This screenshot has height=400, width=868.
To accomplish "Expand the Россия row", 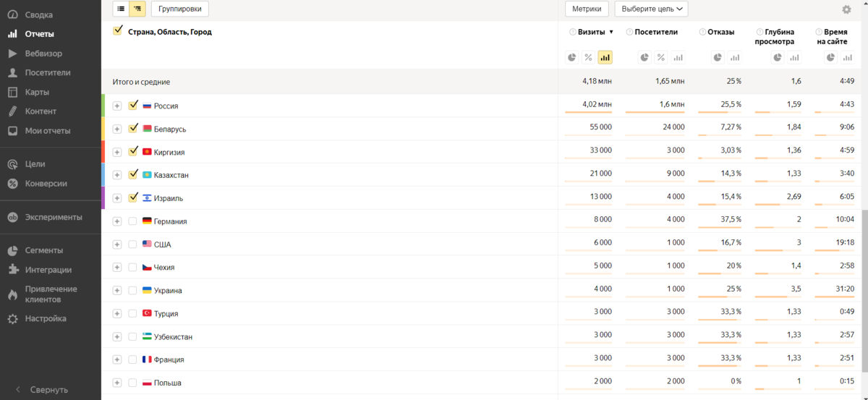I will pyautogui.click(x=117, y=106).
